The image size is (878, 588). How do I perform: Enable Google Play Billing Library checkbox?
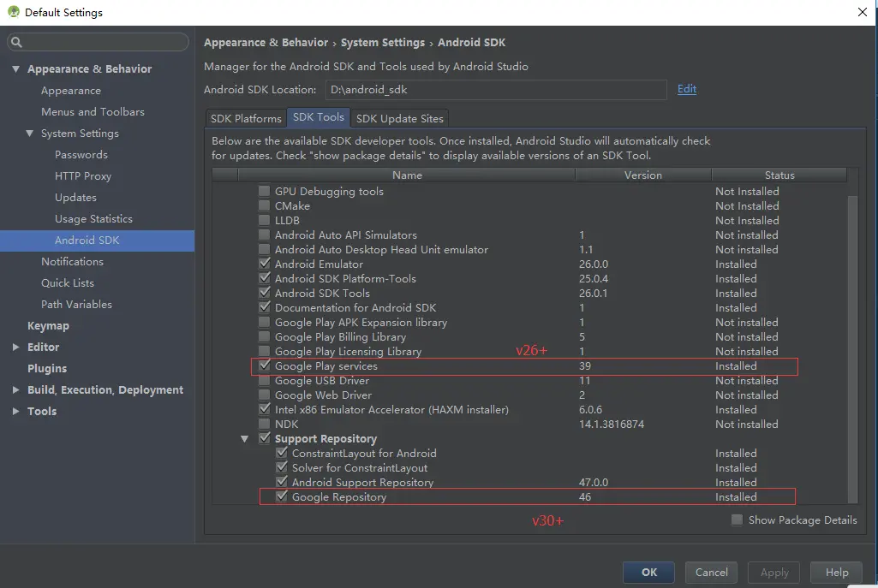(x=265, y=337)
